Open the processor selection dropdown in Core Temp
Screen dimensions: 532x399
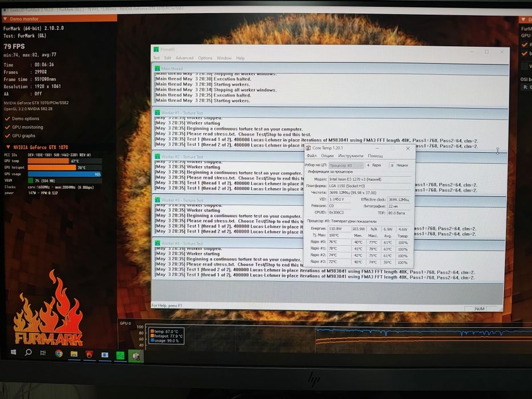(346, 165)
